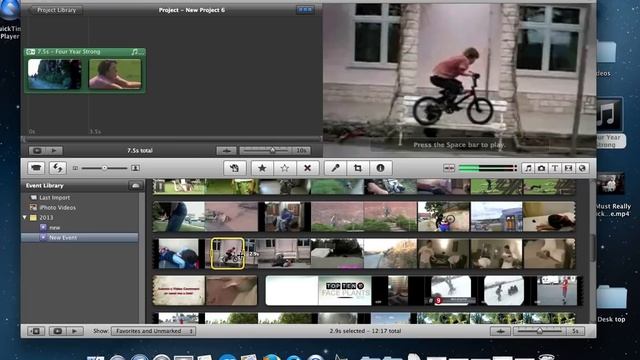Screen dimensions: 640x360
Task: Click the small thumbnail size icon
Action: pos(75,168)
